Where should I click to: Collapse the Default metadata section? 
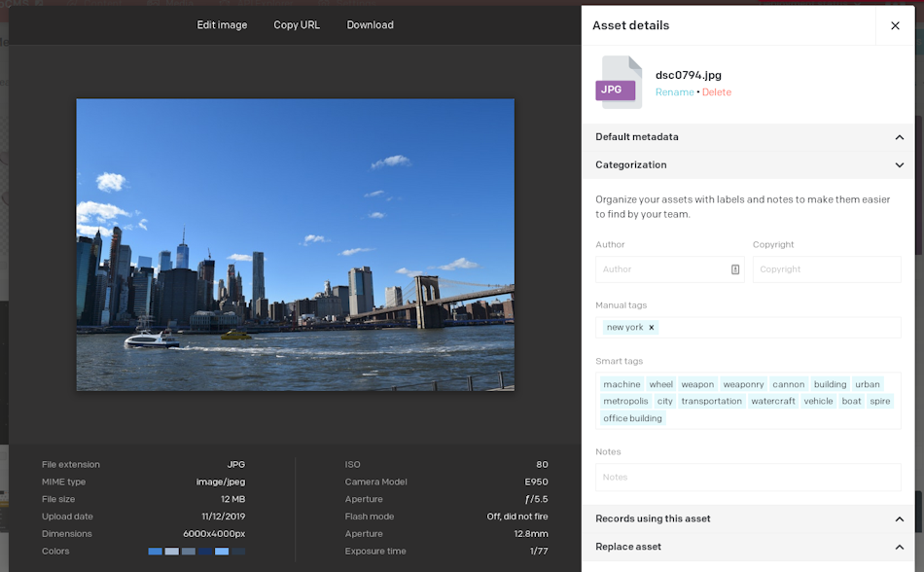[900, 136]
